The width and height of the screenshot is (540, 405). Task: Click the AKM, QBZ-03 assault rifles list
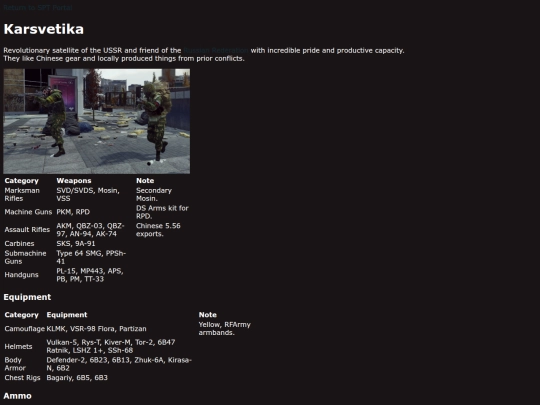[90, 230]
